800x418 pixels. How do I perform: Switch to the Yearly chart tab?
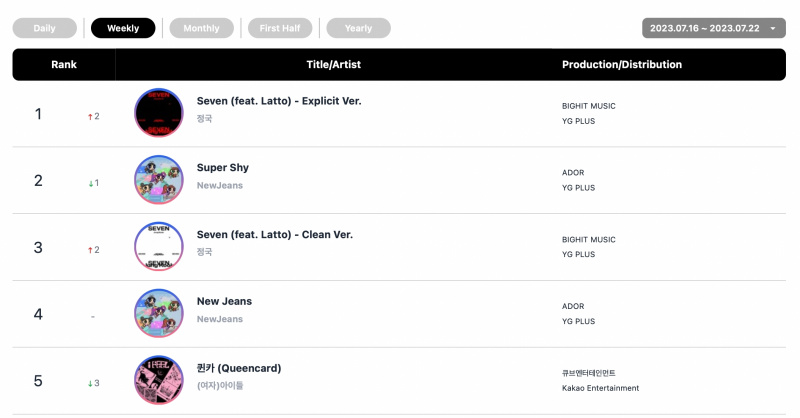[x=358, y=28]
